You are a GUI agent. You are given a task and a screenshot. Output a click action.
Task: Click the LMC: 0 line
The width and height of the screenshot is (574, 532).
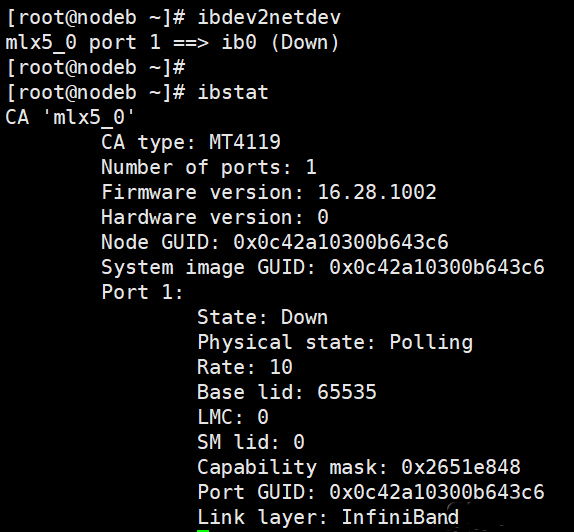coord(233,417)
